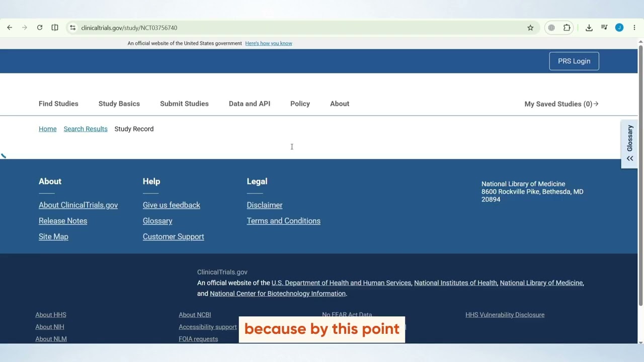This screenshot has width=644, height=362.
Task: Open the Disclaimer link
Action: click(265, 205)
